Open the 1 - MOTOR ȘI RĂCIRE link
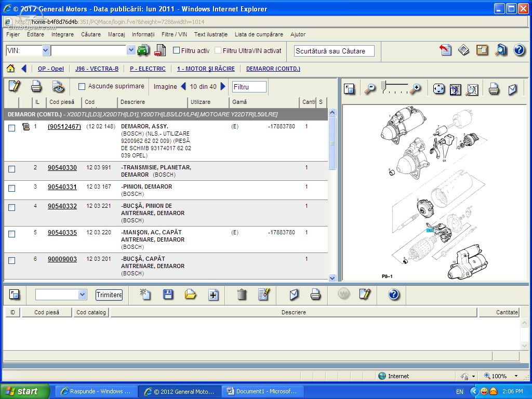Screen dimensions: 532x399 206,69
